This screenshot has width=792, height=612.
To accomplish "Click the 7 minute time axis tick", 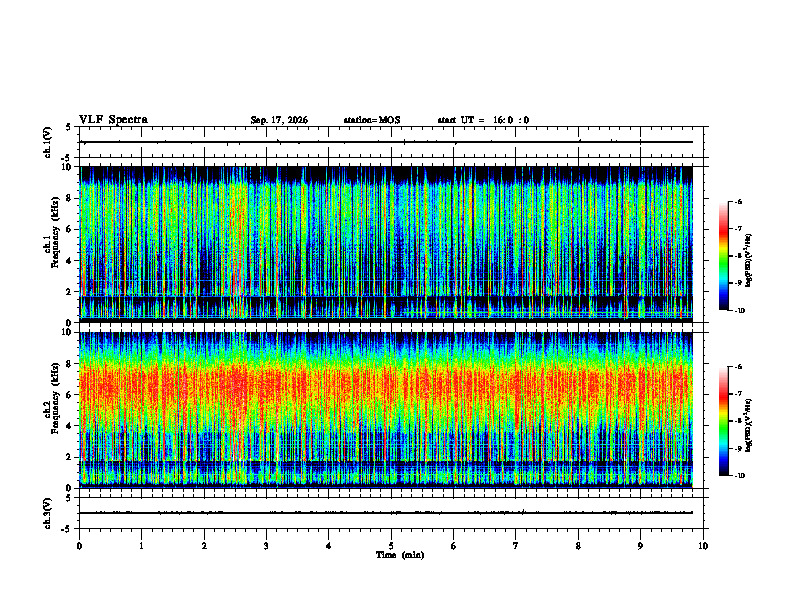I will 516,546.
